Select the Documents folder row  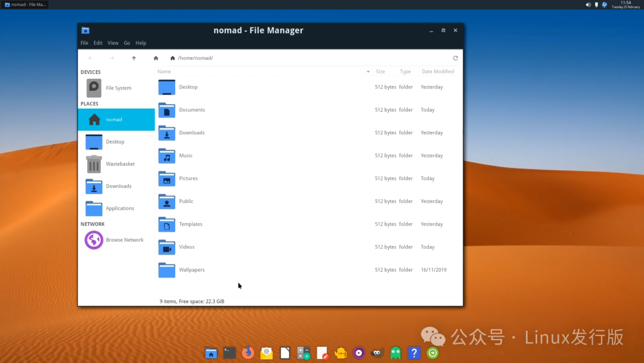pos(191,110)
